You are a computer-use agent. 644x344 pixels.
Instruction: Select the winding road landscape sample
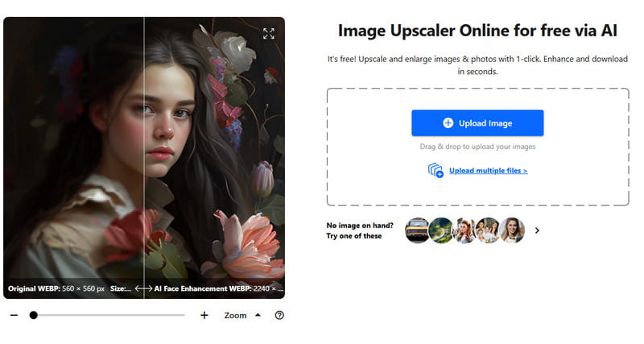click(x=441, y=230)
